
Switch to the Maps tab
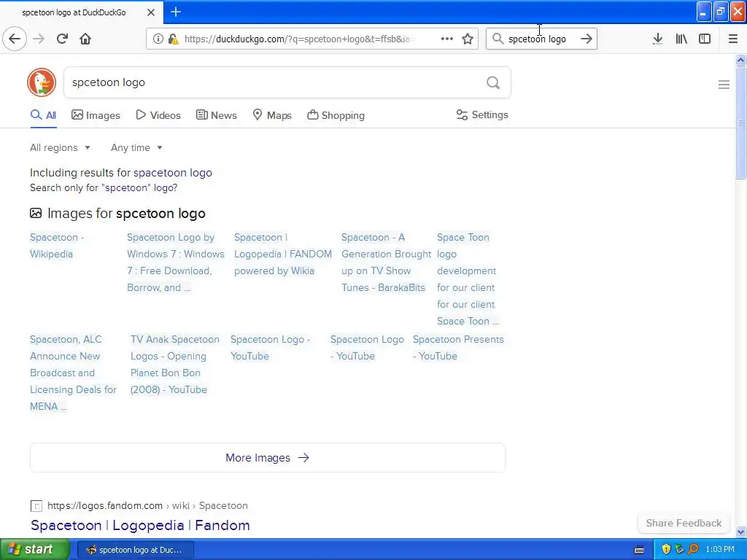tap(272, 115)
